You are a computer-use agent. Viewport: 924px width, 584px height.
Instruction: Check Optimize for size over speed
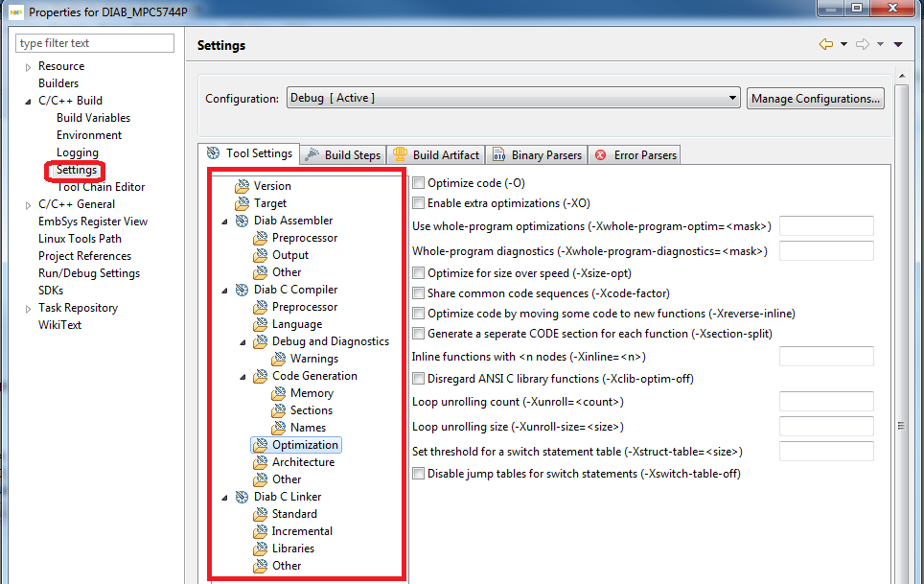[419, 273]
